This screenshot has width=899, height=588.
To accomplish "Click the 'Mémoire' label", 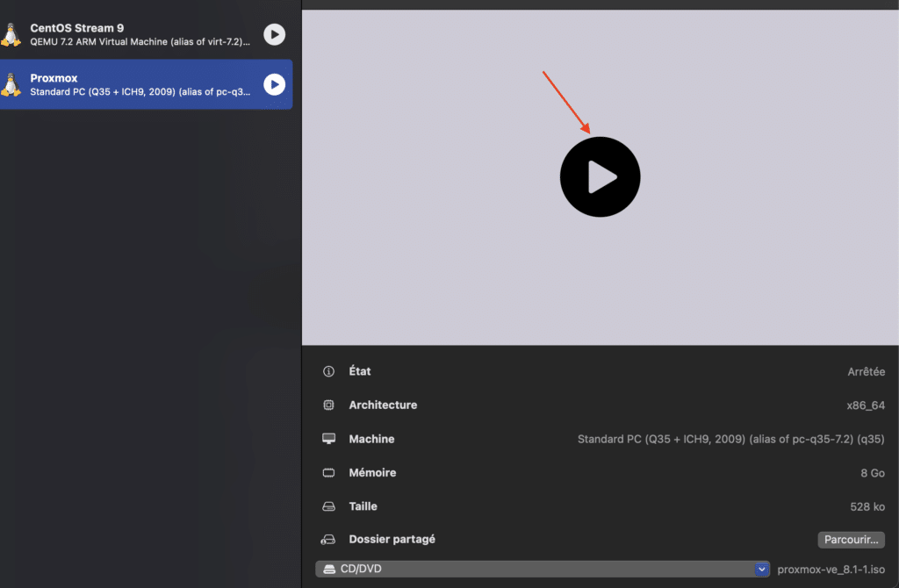I will tap(372, 473).
